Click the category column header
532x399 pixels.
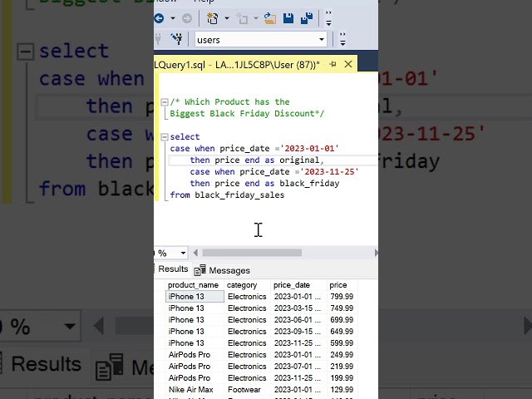pyautogui.click(x=247, y=285)
